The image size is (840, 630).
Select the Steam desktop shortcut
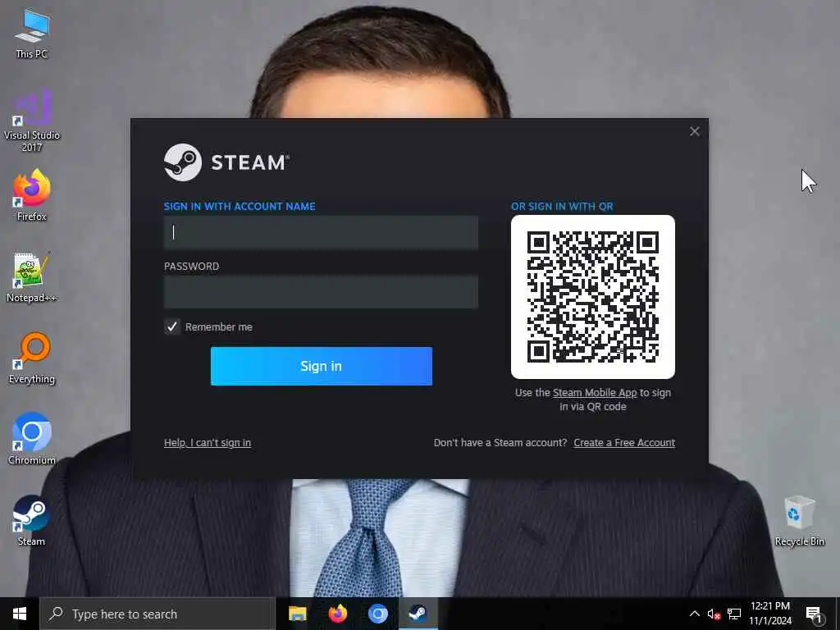[32, 521]
